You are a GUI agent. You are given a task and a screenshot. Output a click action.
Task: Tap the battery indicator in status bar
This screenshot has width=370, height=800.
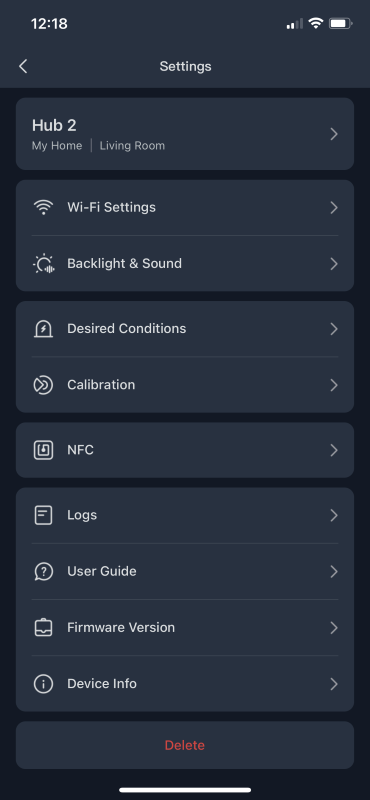340,23
